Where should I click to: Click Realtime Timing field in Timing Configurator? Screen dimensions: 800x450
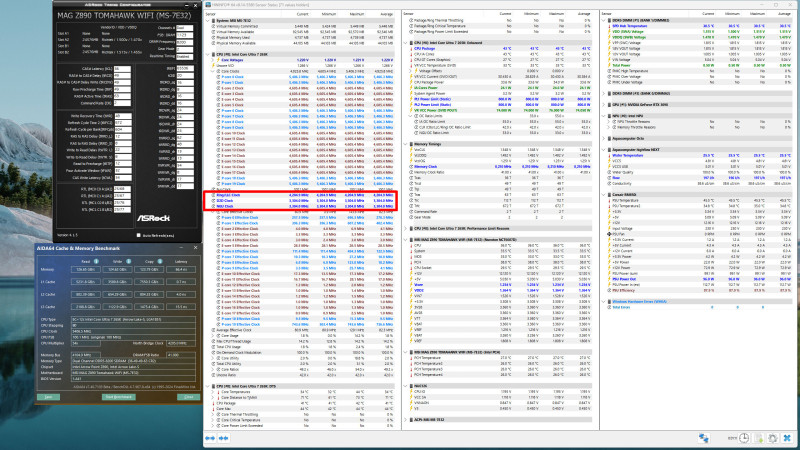tap(185, 56)
